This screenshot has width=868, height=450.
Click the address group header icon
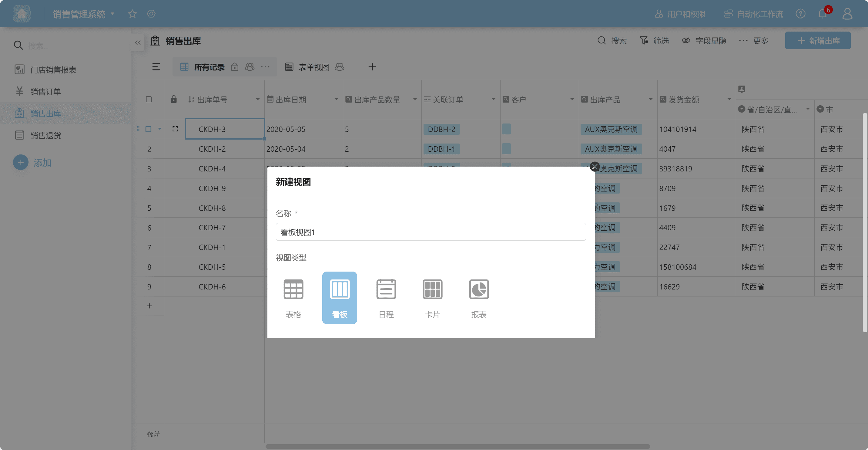point(742,90)
